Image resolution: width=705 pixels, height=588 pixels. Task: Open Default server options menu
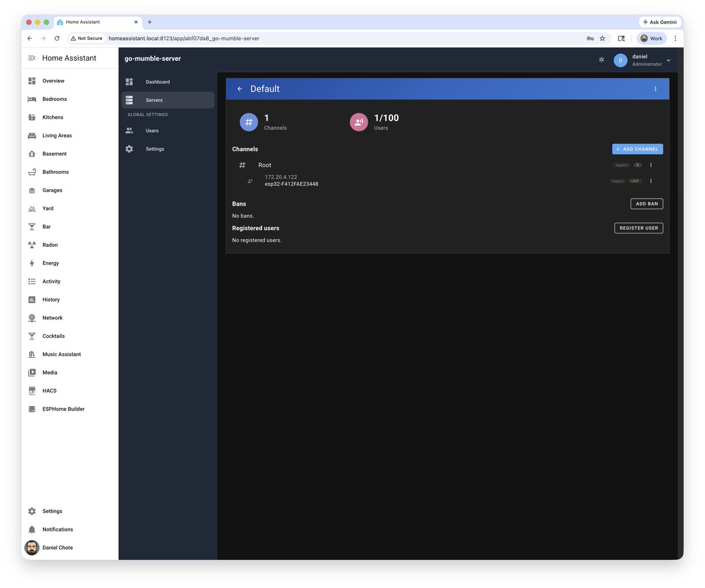[x=656, y=89]
